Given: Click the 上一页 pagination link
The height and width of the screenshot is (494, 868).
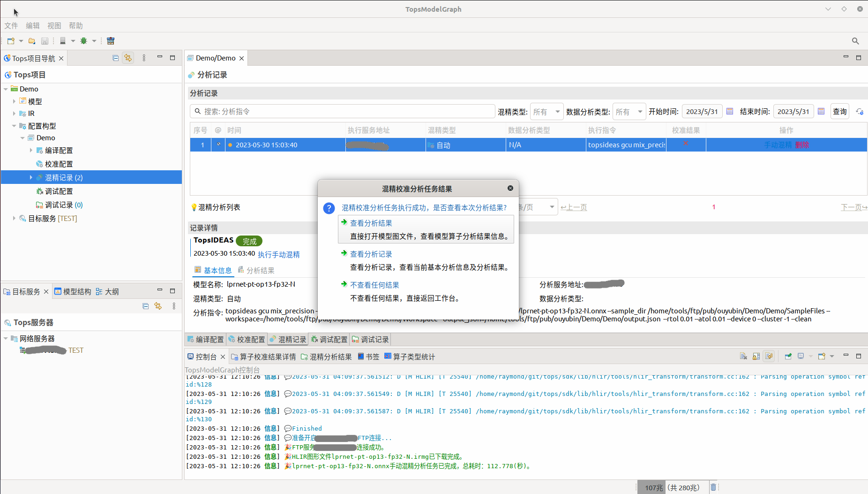Looking at the screenshot, I should 574,207.
